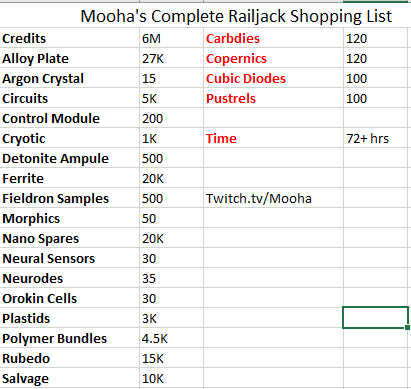The image size is (411, 389).
Task: Click the Detonite Ampule cell
Action: (x=69, y=158)
